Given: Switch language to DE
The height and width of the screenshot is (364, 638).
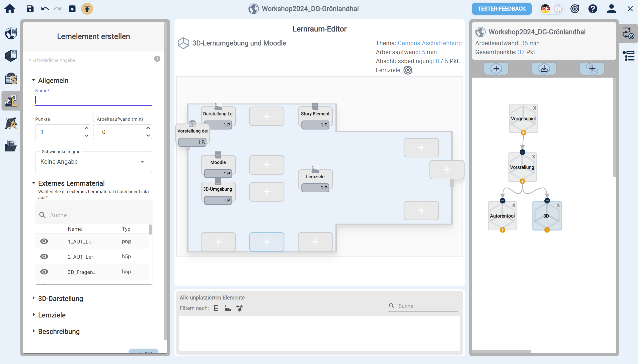Looking at the screenshot, I should (x=545, y=9).
